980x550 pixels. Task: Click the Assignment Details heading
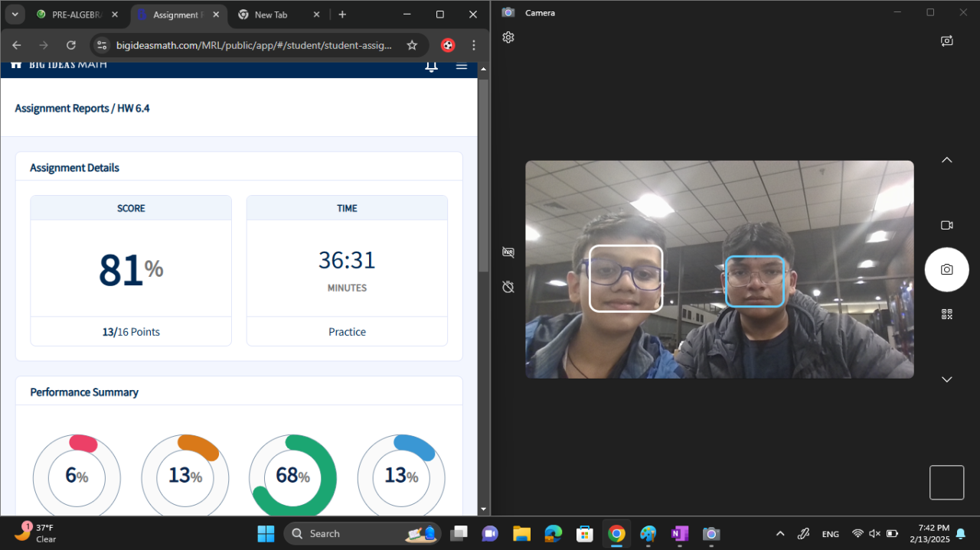pos(74,168)
